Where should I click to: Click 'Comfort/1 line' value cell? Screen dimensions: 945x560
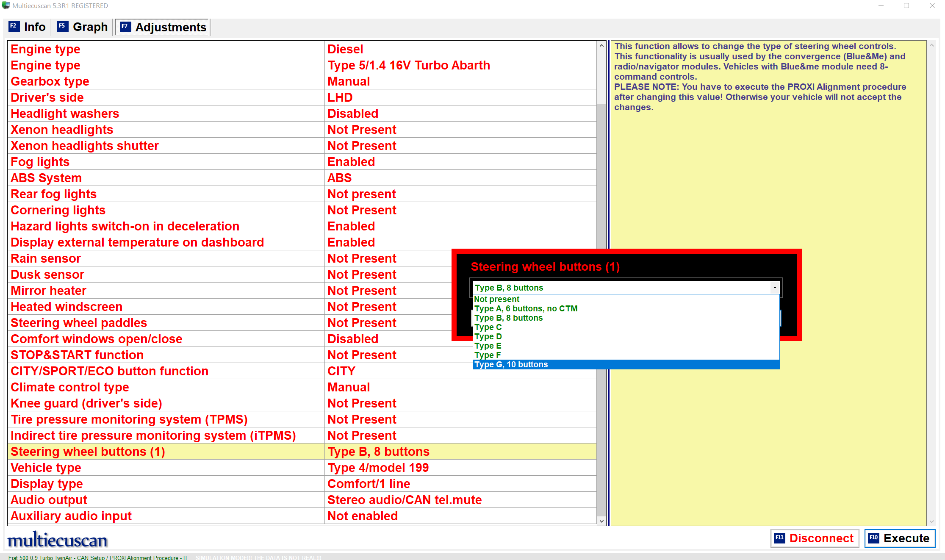(x=460, y=484)
